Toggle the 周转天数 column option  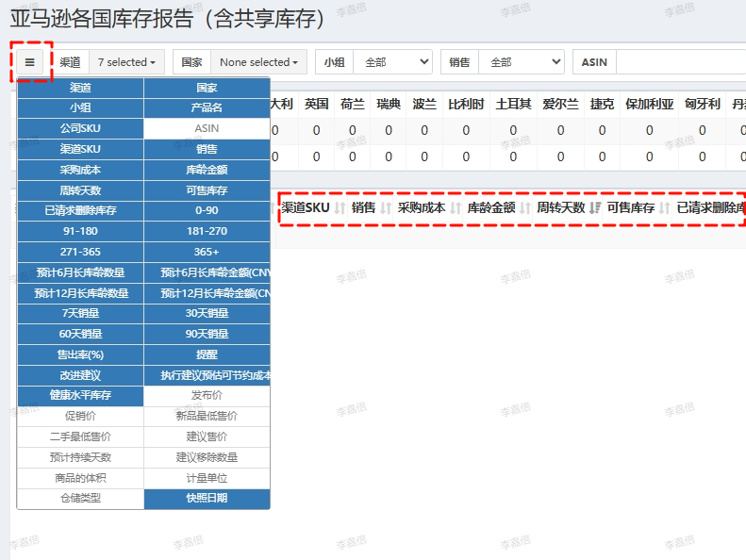click(x=80, y=190)
